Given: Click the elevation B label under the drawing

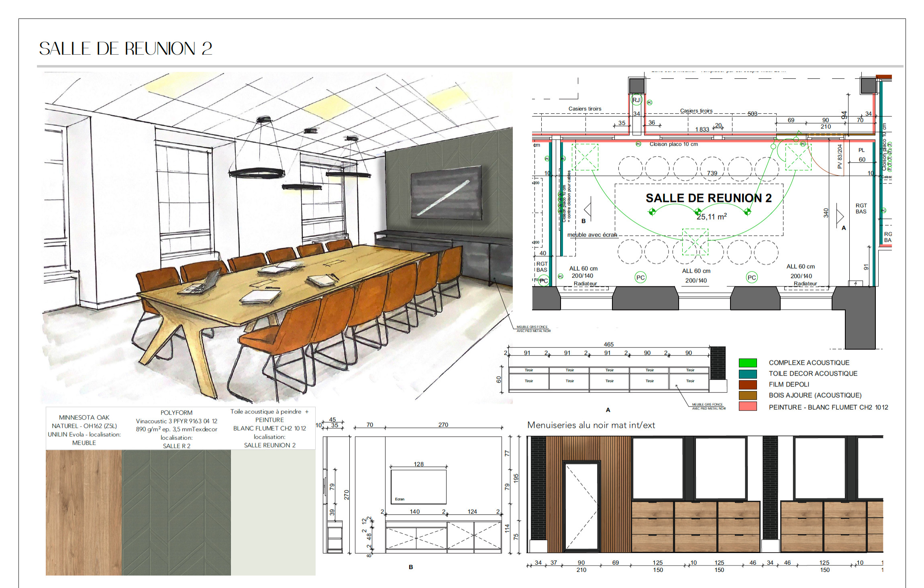Looking at the screenshot, I should point(411,567).
